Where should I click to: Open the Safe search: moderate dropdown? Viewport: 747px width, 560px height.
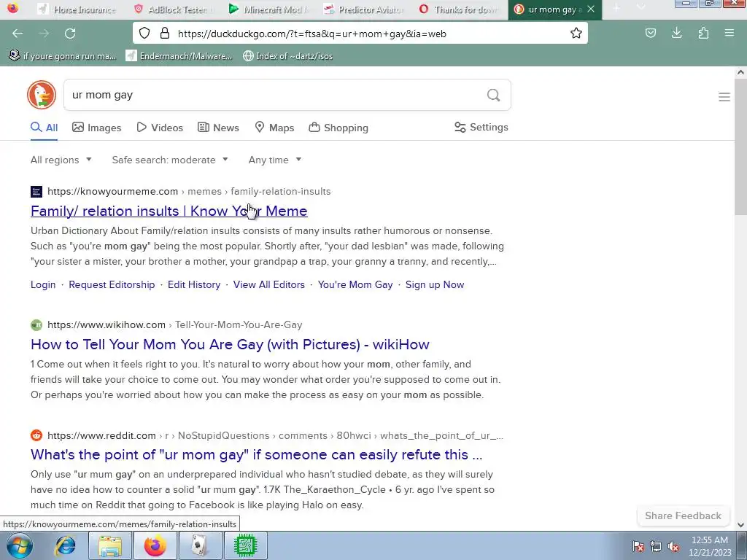click(x=170, y=160)
